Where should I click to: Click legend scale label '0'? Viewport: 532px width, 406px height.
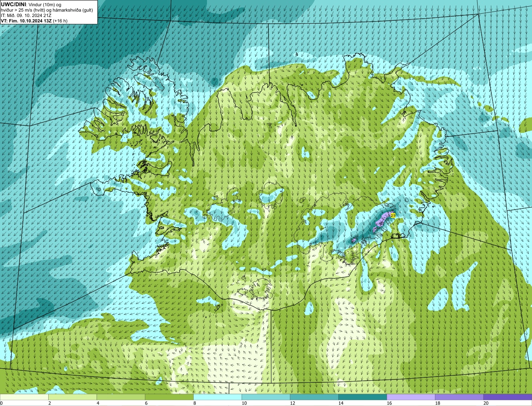[x=2, y=403]
